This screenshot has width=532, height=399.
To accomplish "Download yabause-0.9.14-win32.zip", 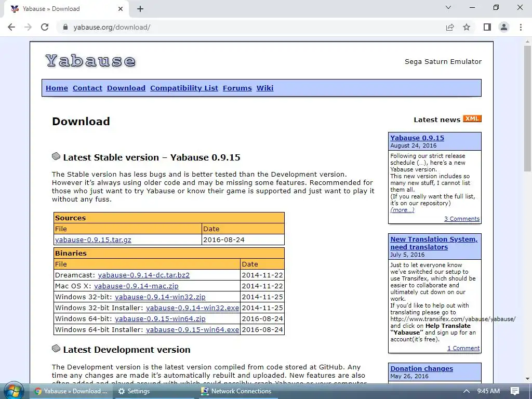I will pyautogui.click(x=160, y=297).
